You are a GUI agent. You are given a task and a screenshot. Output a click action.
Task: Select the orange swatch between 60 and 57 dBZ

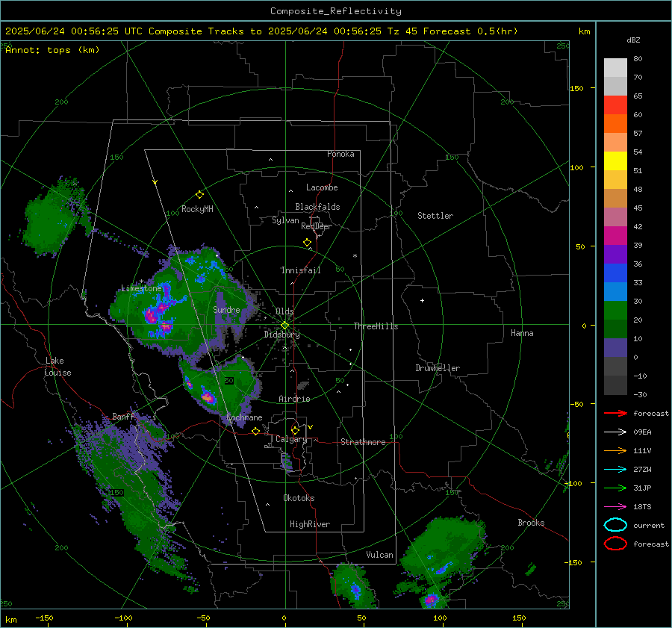coord(615,124)
